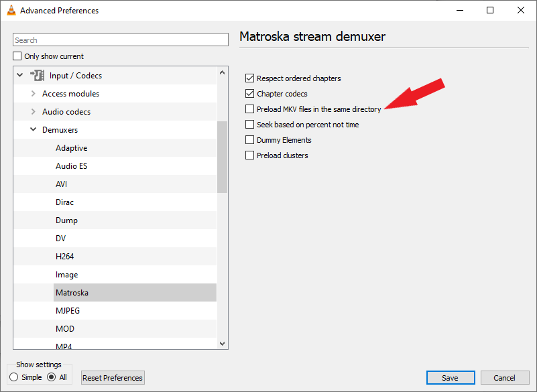
Task: Collapse the Demuxers tree node
Action: tap(34, 129)
